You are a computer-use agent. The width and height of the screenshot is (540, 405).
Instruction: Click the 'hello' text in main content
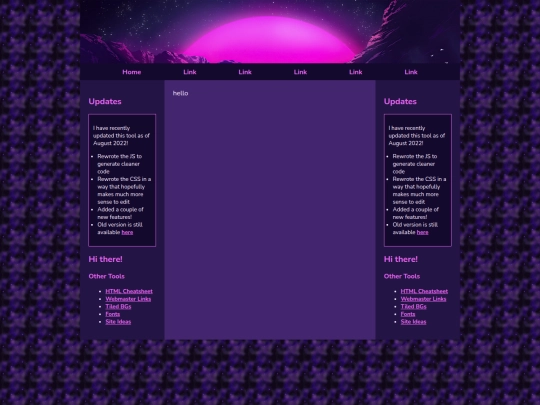pos(180,93)
